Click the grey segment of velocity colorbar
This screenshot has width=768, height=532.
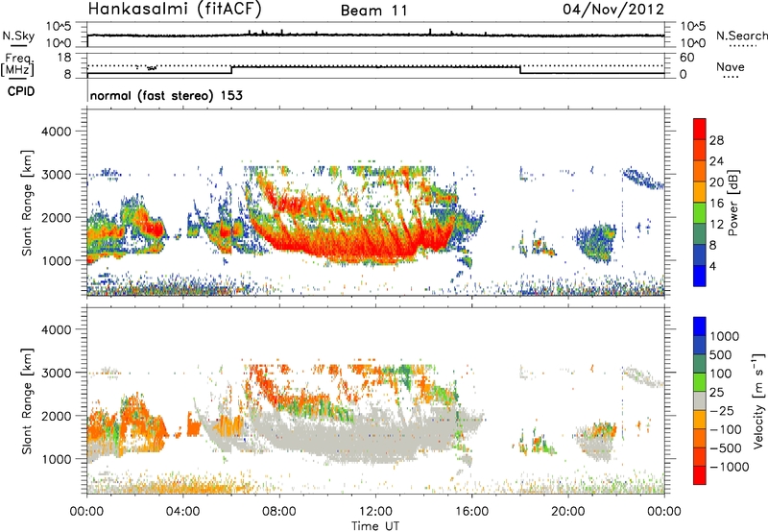(x=700, y=400)
